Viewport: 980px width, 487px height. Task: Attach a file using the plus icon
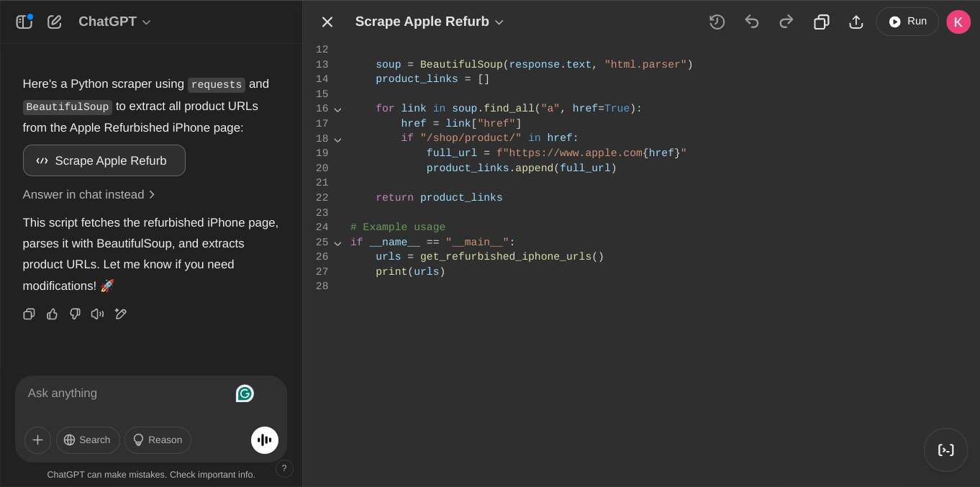pos(37,440)
